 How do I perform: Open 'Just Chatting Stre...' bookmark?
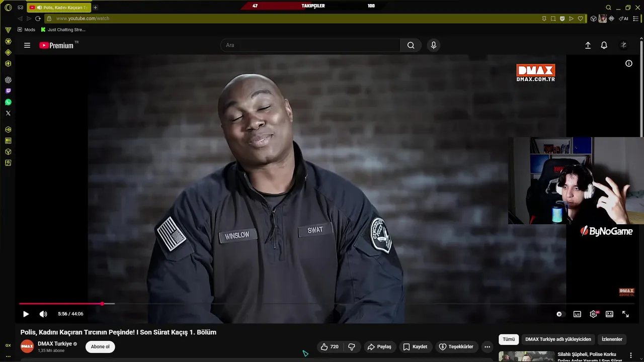click(63, 30)
